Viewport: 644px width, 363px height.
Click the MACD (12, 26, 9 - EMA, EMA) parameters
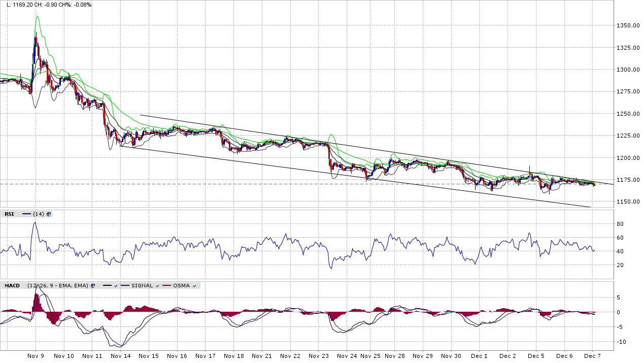[x=58, y=286]
